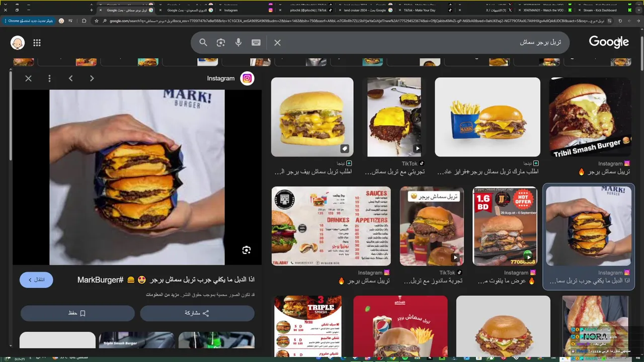
Task: Open تجربتي مع تربل سماش TikTok caption
Action: pos(395,172)
